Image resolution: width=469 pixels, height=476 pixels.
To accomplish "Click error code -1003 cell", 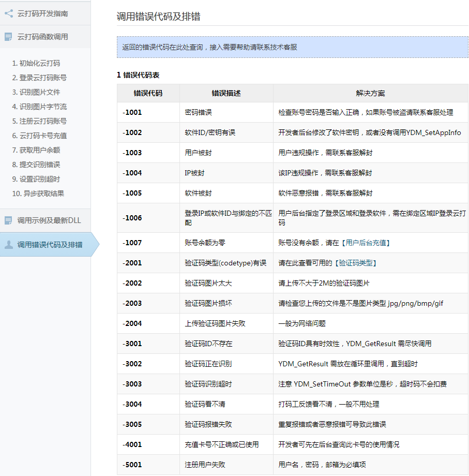I will click(148, 153).
